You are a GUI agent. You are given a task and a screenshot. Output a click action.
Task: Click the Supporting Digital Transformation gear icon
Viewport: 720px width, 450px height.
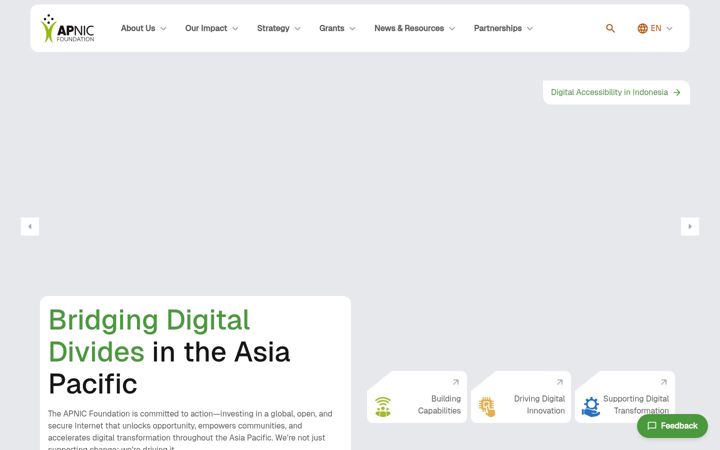(x=591, y=407)
